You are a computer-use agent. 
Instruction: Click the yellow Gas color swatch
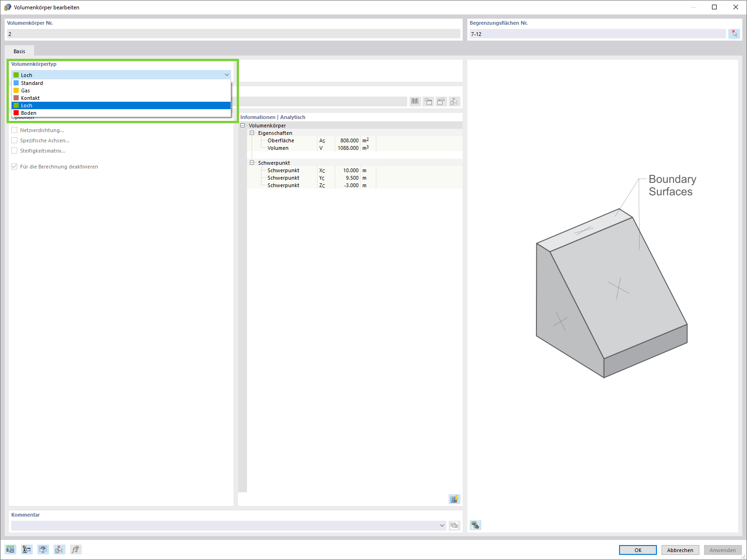(x=16, y=91)
